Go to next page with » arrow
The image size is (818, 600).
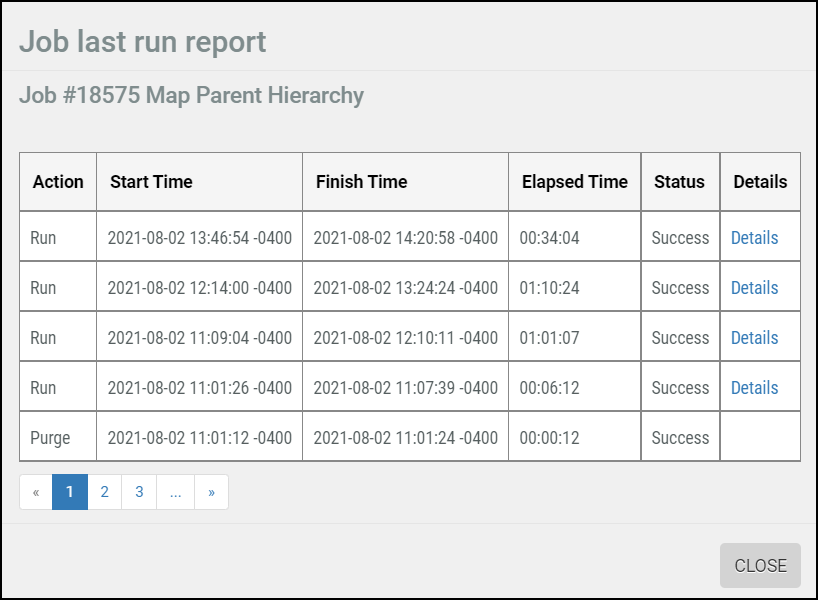point(211,492)
